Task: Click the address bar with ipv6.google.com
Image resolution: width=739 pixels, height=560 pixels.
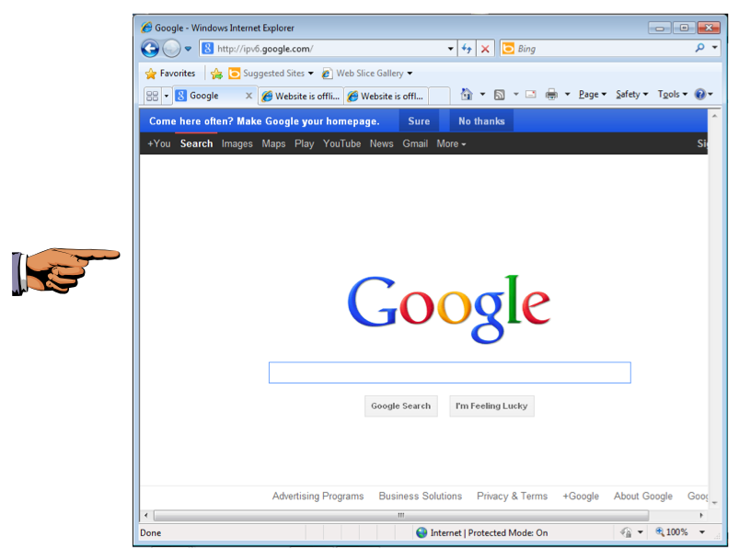Action: click(322, 49)
